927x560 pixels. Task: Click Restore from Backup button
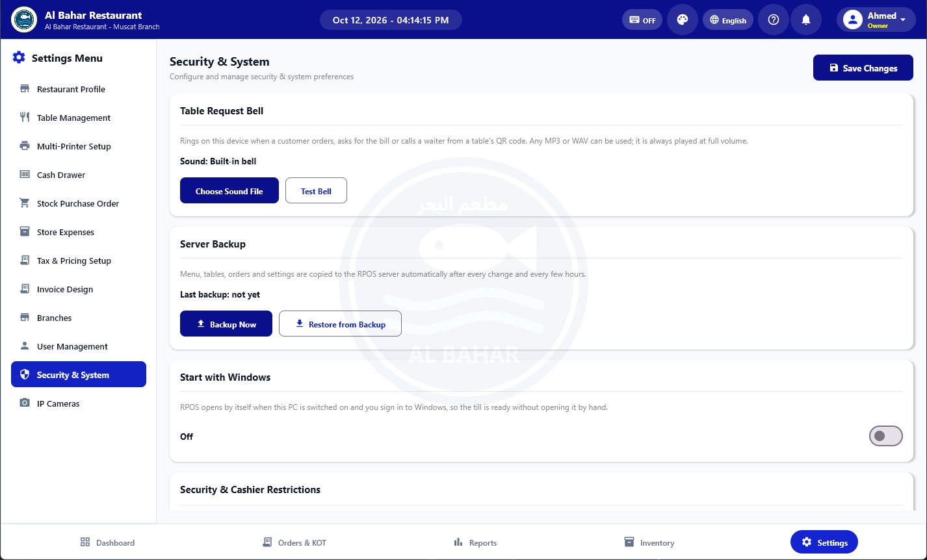click(x=340, y=324)
